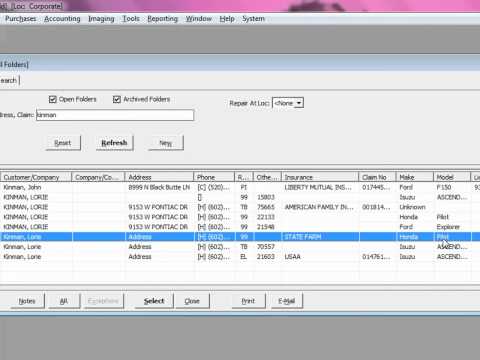
Task: Select the row with number 70557
Action: pyautogui.click(x=240, y=247)
